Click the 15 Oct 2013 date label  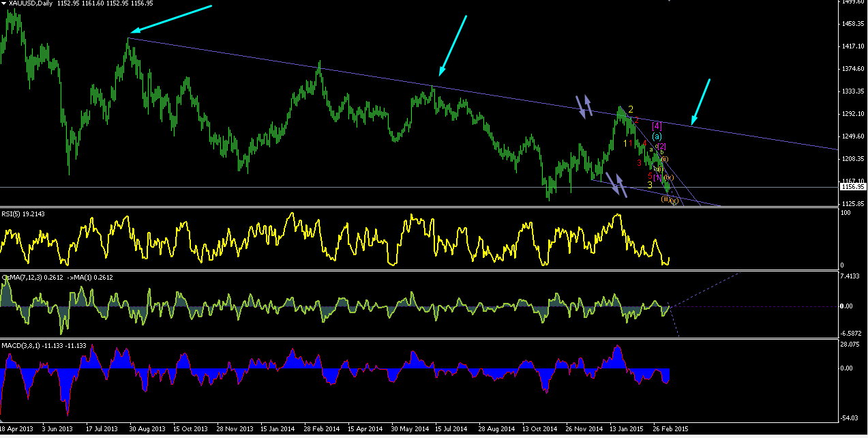pyautogui.click(x=190, y=429)
